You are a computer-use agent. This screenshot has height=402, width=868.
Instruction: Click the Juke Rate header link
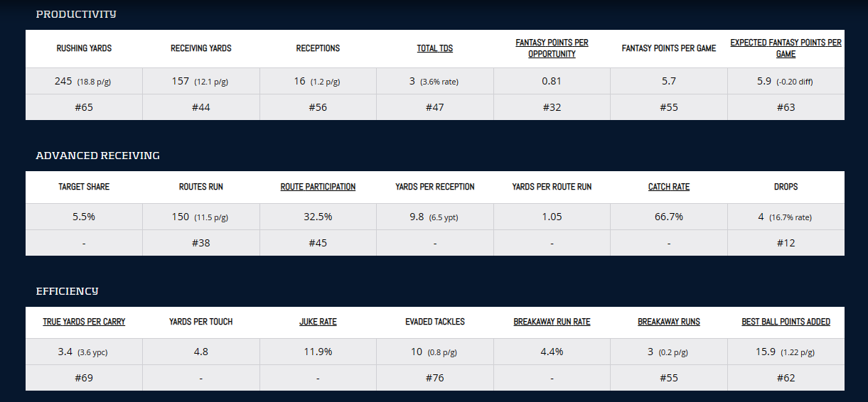tap(318, 322)
